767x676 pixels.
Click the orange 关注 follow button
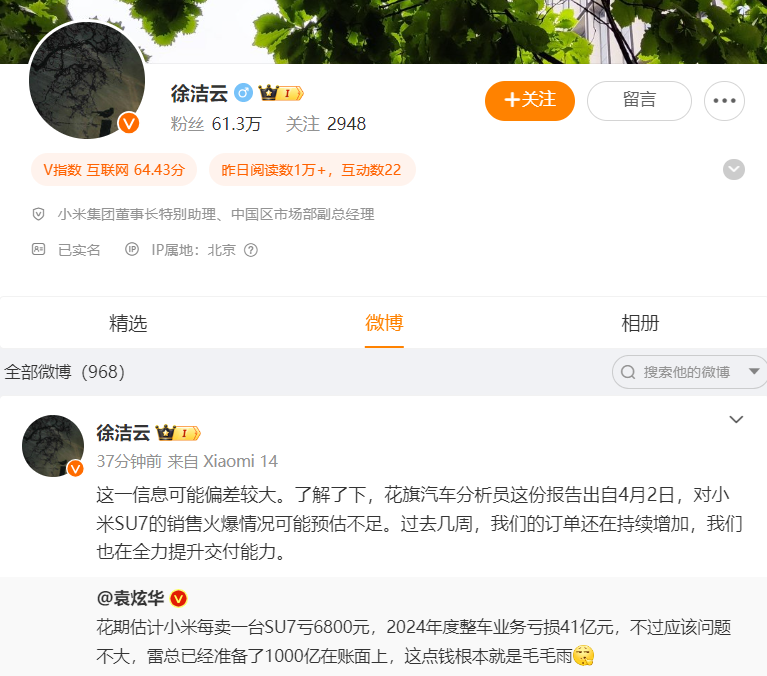pyautogui.click(x=530, y=101)
